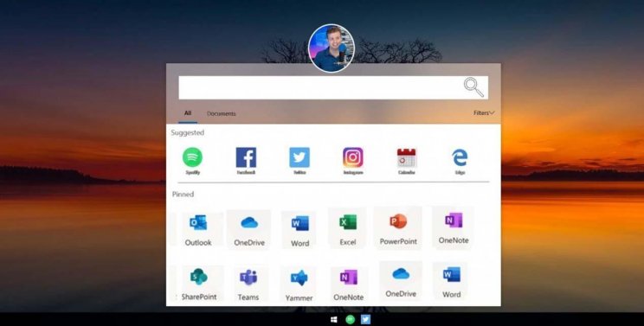Open the Yammer pinned app
Viewport: 644px width, 326px height.
pyautogui.click(x=299, y=285)
